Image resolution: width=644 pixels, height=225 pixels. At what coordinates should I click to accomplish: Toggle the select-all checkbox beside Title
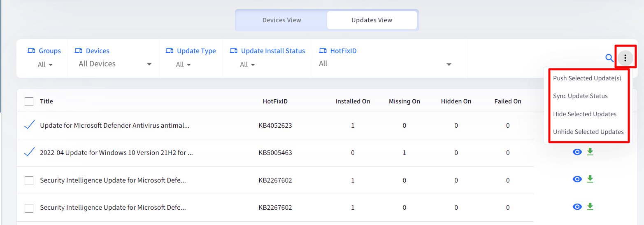[x=29, y=101]
